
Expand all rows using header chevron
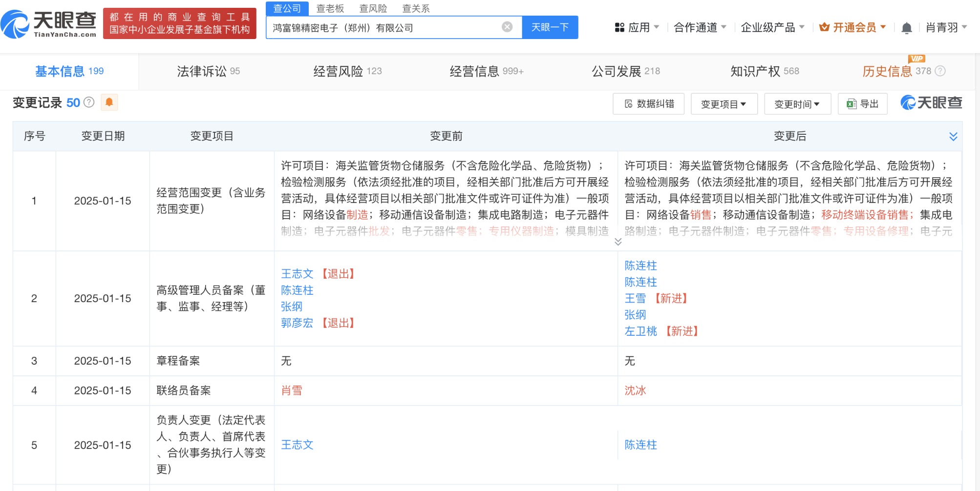click(x=953, y=136)
